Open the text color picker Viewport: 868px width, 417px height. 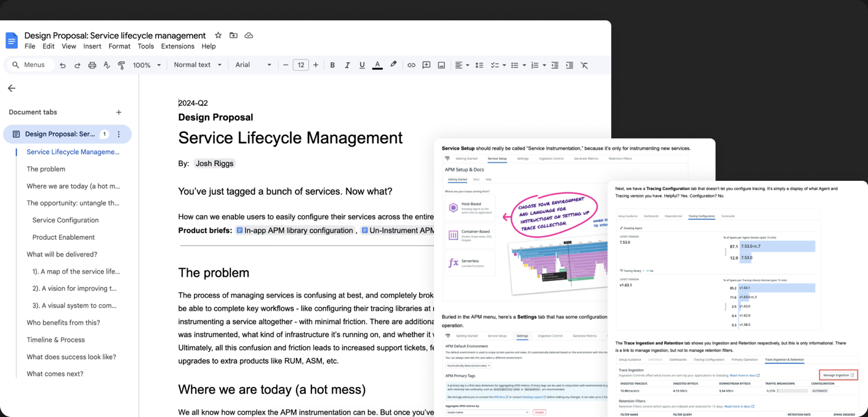coord(377,65)
